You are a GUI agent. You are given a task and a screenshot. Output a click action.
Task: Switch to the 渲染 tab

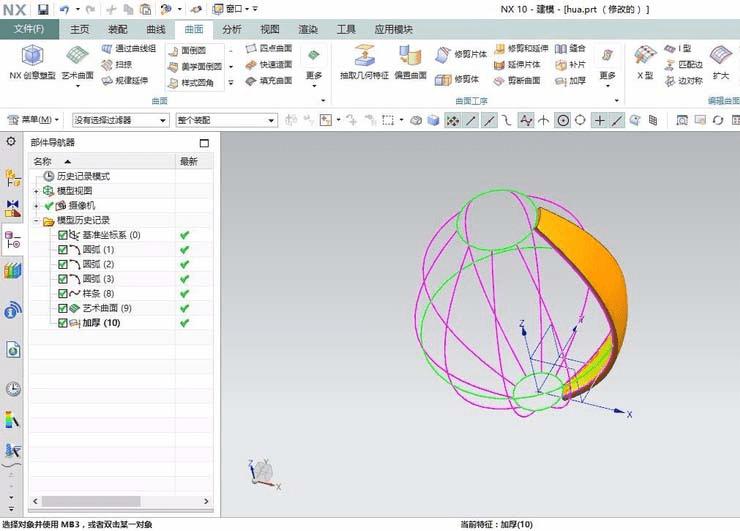[x=308, y=29]
